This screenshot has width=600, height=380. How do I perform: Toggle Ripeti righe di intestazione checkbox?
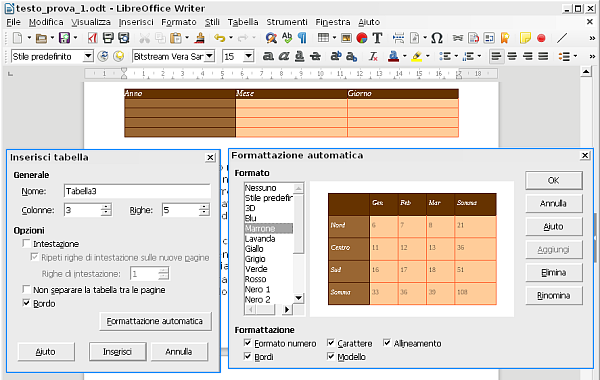click(x=34, y=257)
